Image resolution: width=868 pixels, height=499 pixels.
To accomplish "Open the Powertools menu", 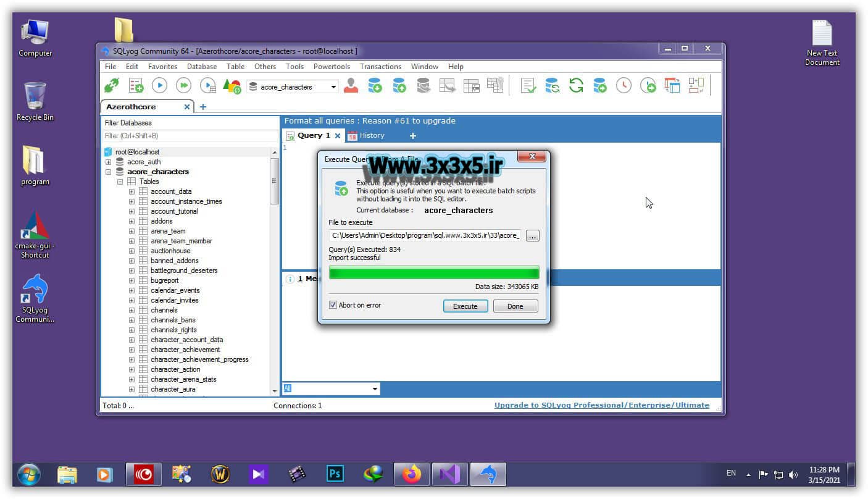I will coord(332,67).
